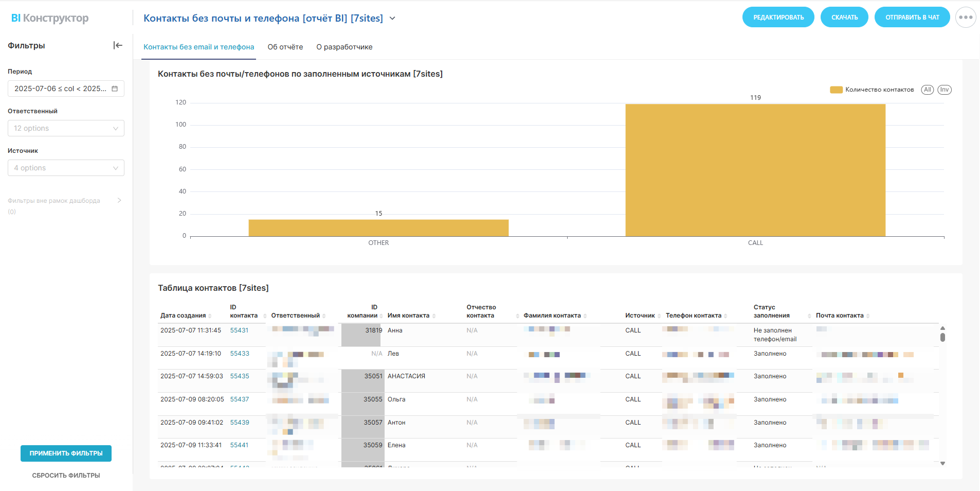This screenshot has height=491, width=980.
Task: Click the contact name Ольга
Action: [396, 399]
